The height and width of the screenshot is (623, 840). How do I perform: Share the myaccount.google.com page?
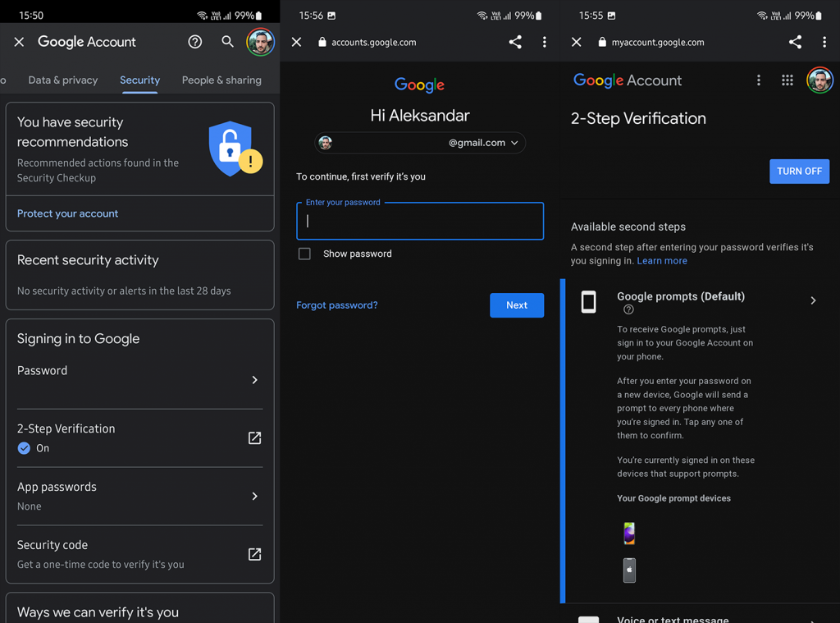tap(795, 42)
